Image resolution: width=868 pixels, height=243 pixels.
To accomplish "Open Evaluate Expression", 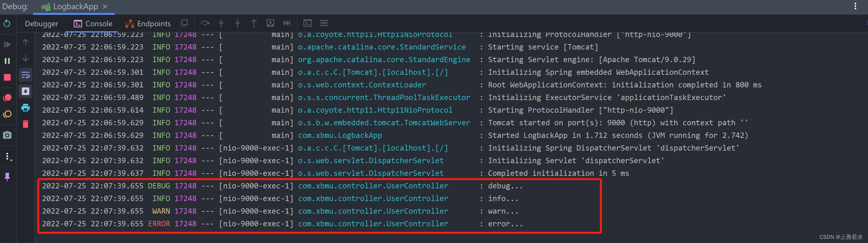I will pyautogui.click(x=308, y=23).
